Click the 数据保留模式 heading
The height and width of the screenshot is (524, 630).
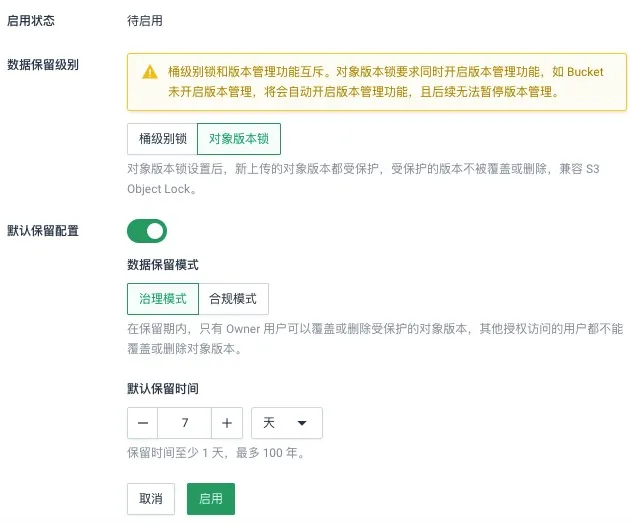pos(162,265)
